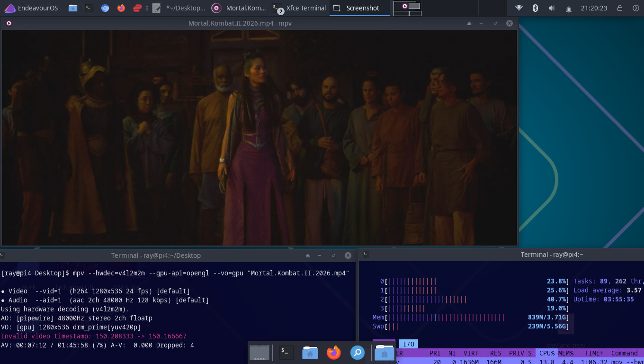Open application finder magnifier in dock
Screen dimensions: 644x364
(x=358, y=353)
